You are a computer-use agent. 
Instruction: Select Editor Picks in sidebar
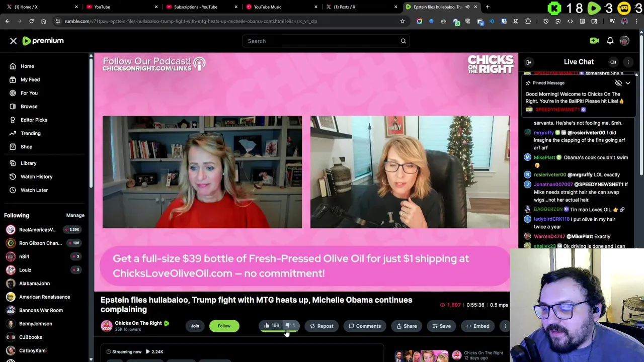coord(34,120)
